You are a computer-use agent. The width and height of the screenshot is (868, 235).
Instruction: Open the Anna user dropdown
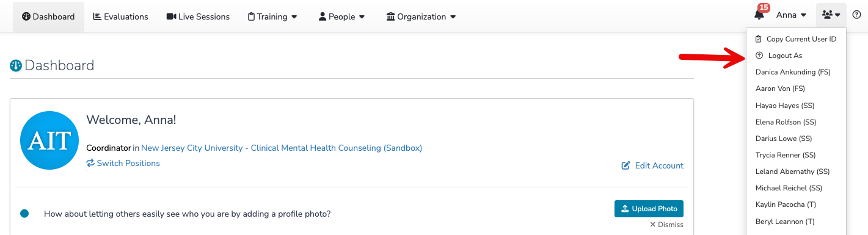(x=791, y=15)
